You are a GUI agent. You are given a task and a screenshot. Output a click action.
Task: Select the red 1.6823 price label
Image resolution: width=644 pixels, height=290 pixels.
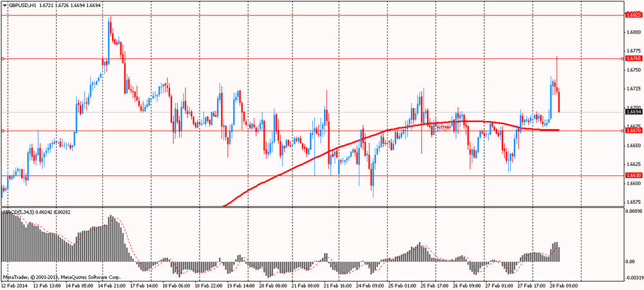tap(633, 14)
